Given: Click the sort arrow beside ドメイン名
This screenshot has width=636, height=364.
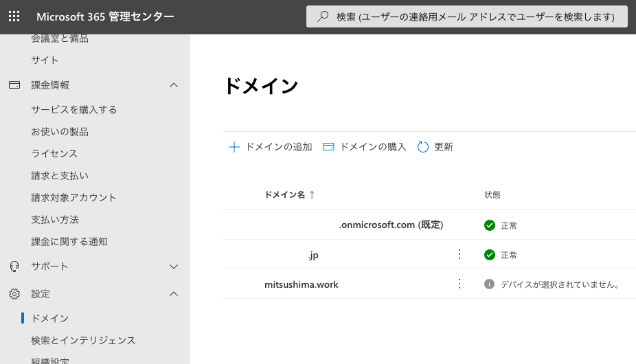Looking at the screenshot, I should [x=312, y=195].
